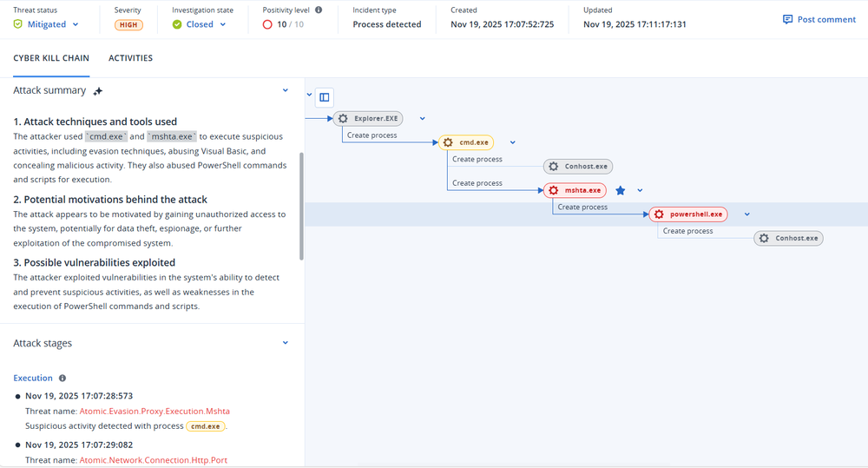The image size is (868, 468).
Task: Select the red mshta.exe process node
Action: [575, 190]
